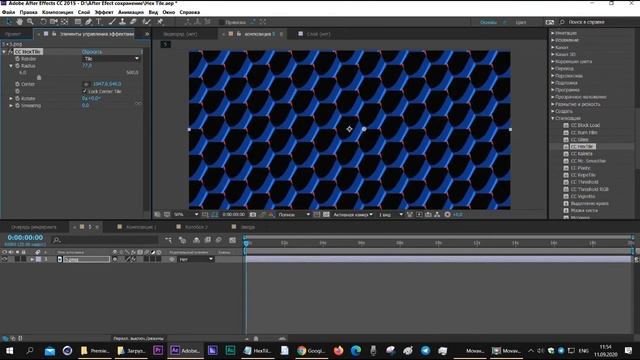Select the Clone Stamp tool
640x360 pixels.
(x=122, y=22)
